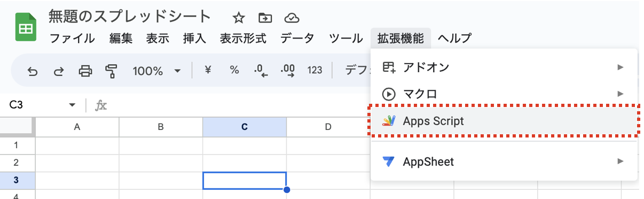Redo the last action
The width and height of the screenshot is (644, 199).
coord(59,71)
